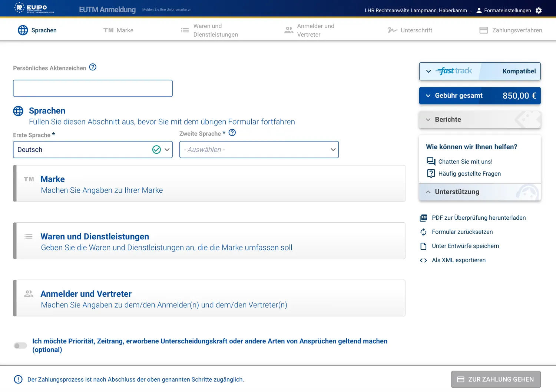Go to the Zahlungsverfahren step tab

[x=511, y=30]
